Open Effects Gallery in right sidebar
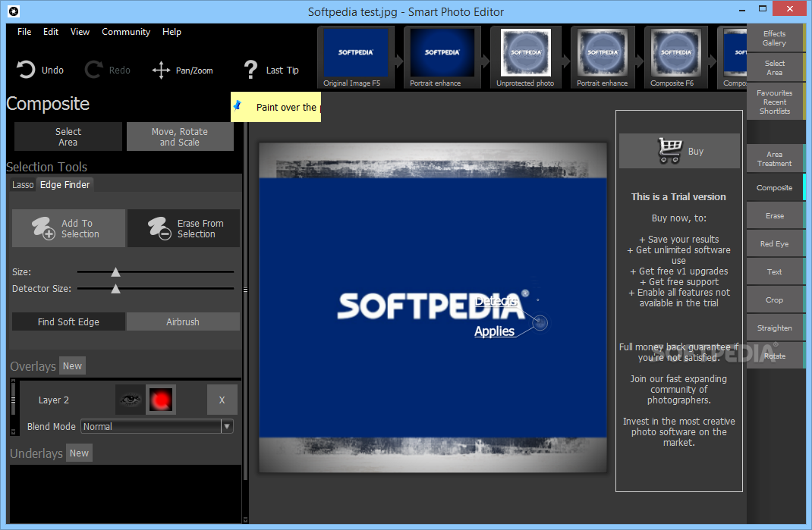The height and width of the screenshot is (530, 812). tap(774, 39)
